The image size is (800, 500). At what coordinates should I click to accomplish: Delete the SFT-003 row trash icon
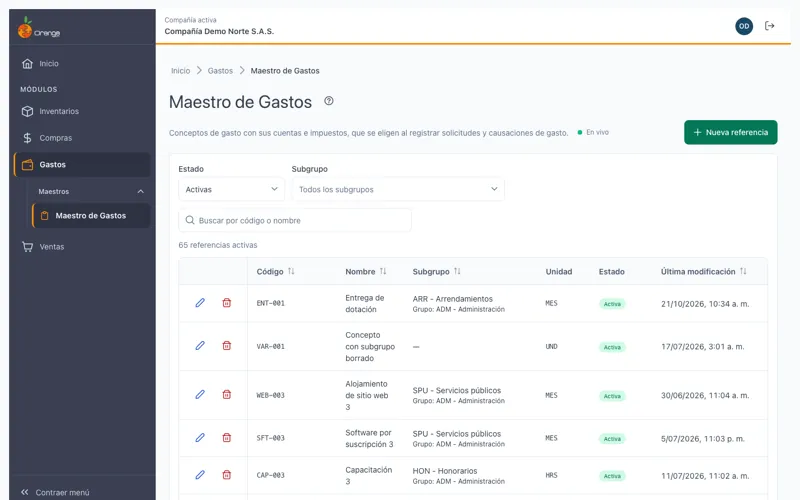[x=227, y=438]
